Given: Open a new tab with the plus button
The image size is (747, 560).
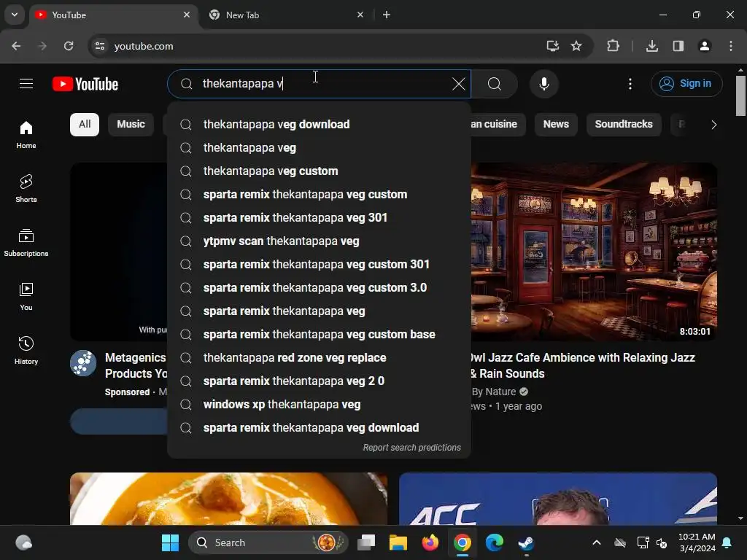Looking at the screenshot, I should click(x=387, y=15).
